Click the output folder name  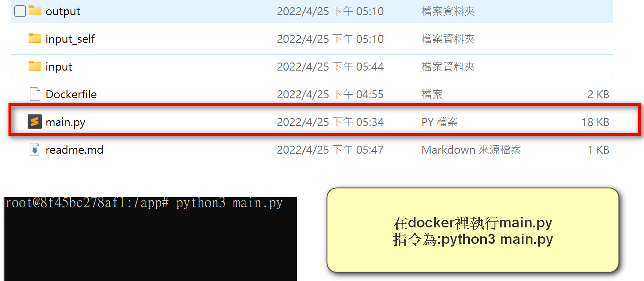[63, 12]
